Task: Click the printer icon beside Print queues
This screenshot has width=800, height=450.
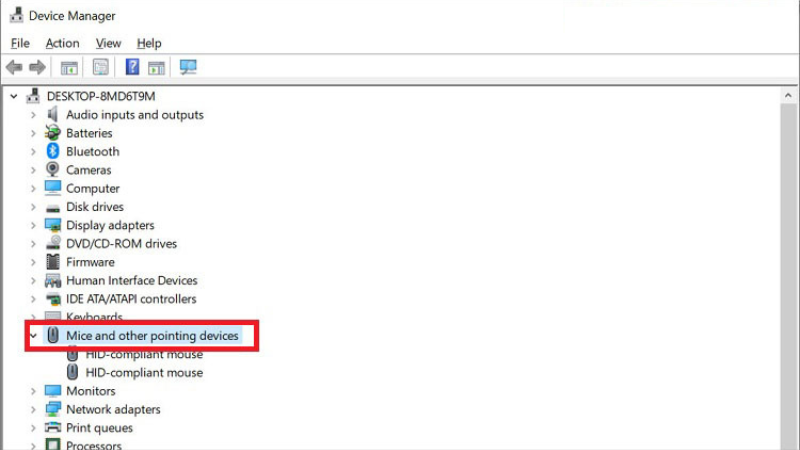Action: pos(53,428)
